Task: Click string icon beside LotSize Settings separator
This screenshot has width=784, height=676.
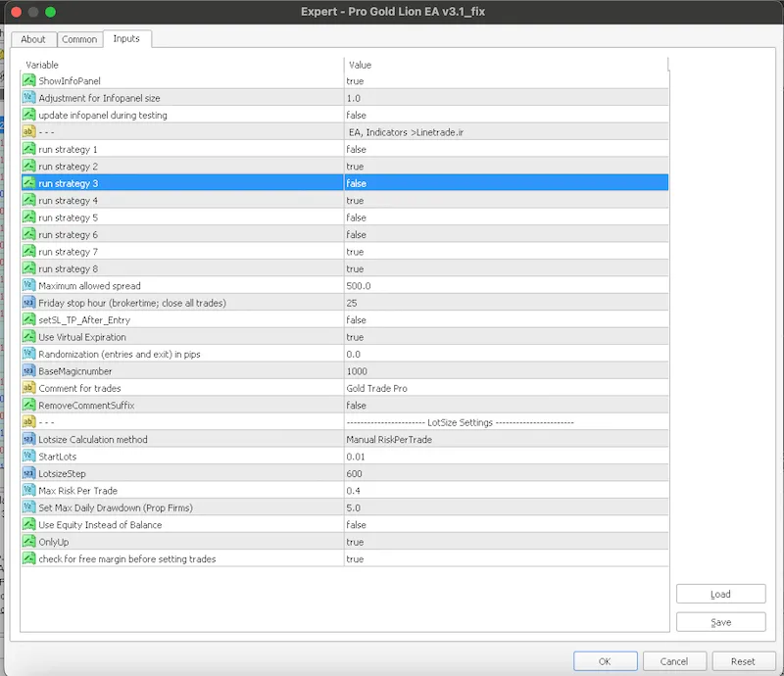Action: pyautogui.click(x=29, y=422)
